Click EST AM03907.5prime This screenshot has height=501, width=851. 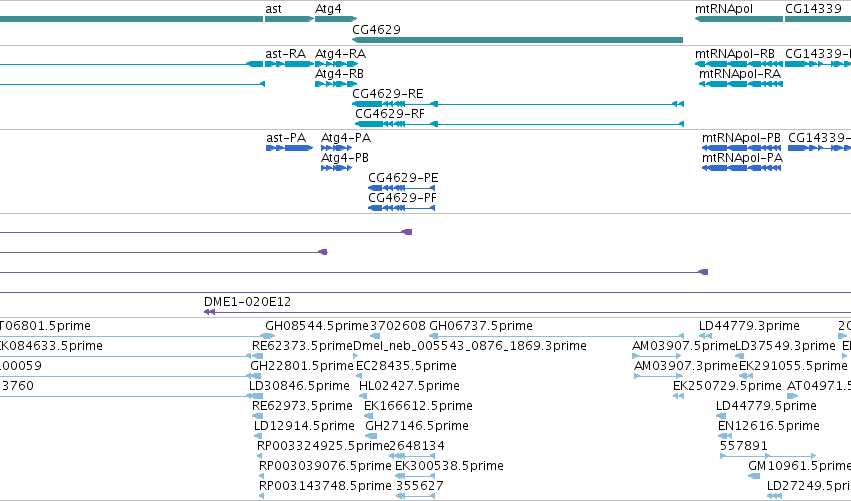click(x=683, y=346)
